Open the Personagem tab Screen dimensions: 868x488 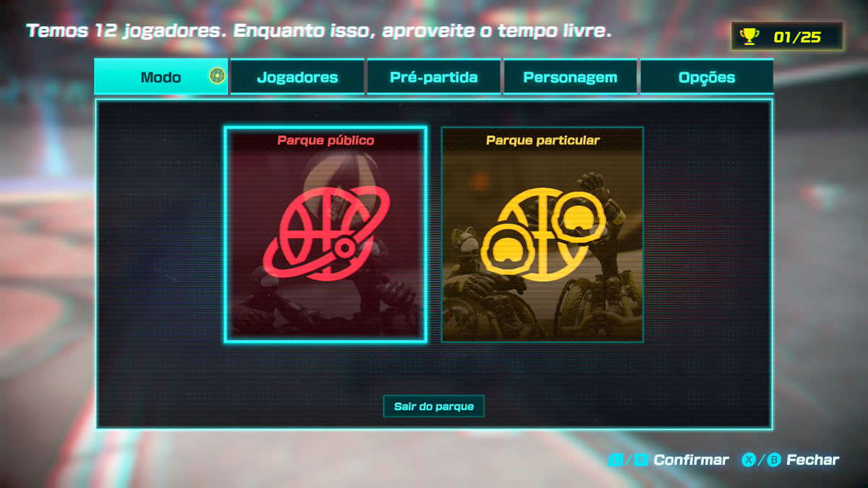[570, 77]
